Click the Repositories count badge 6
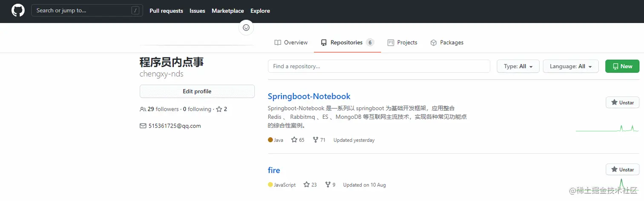The width and height of the screenshot is (644, 201). (x=370, y=43)
